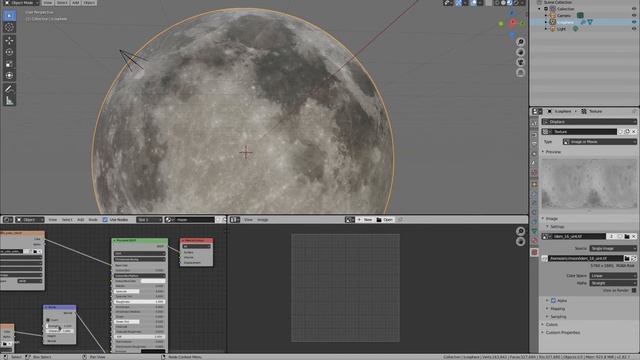Open the Color Space dropdown
640x360 pixels.
[x=613, y=276]
